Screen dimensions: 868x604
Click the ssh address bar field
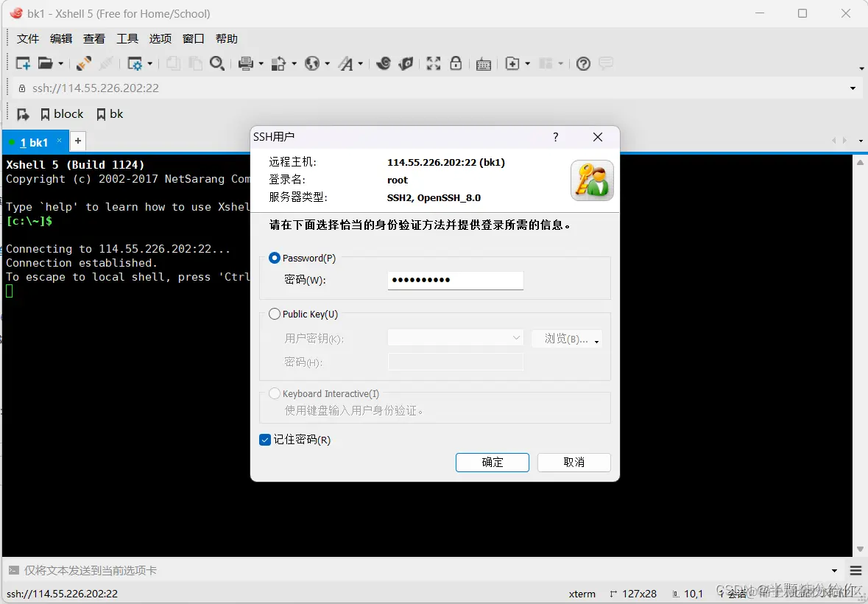click(431, 88)
